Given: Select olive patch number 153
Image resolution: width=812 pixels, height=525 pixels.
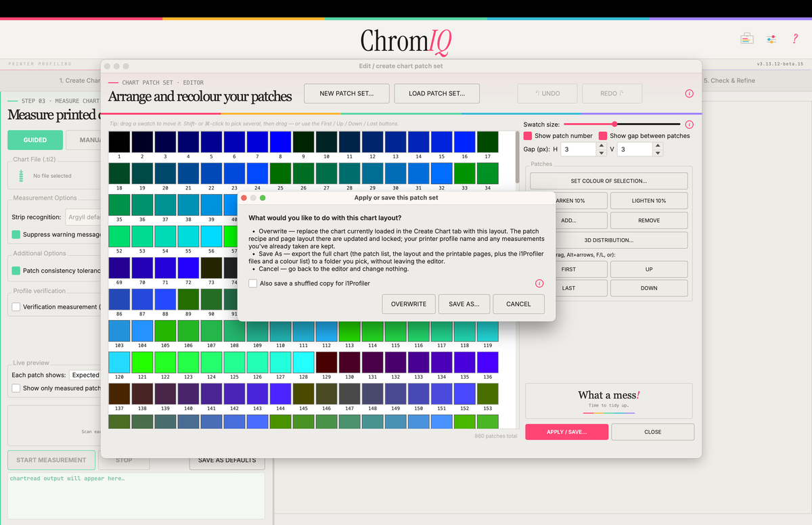Looking at the screenshot, I should [487, 394].
